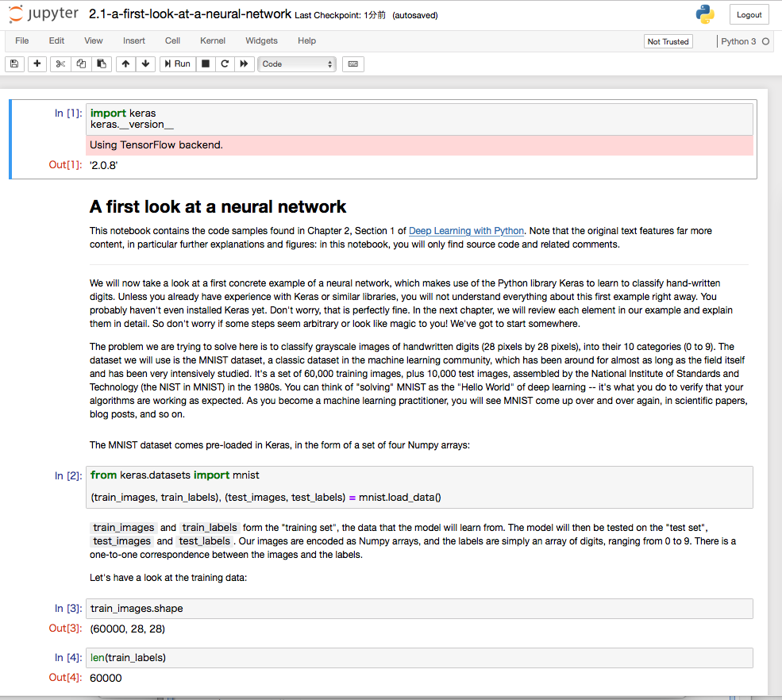
Task: Cut selected cells with scissors icon
Action: [x=60, y=63]
